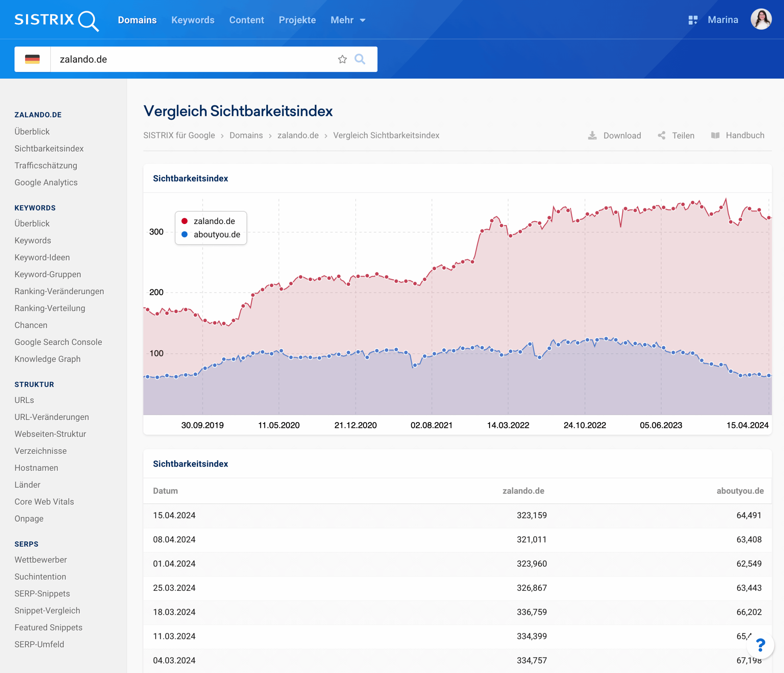This screenshot has height=673, width=784.
Task: Open Knowledge Graph sidebar item
Action: [x=48, y=359]
